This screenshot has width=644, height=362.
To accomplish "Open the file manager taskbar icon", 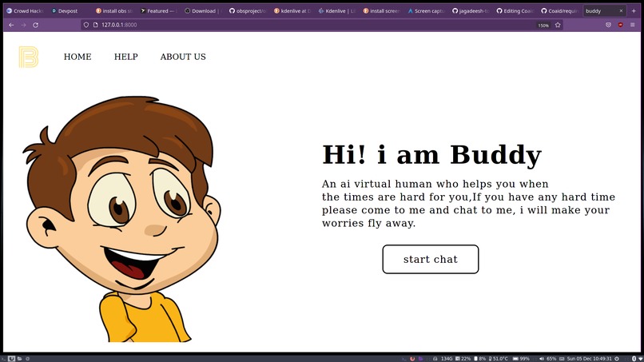I will point(19,359).
